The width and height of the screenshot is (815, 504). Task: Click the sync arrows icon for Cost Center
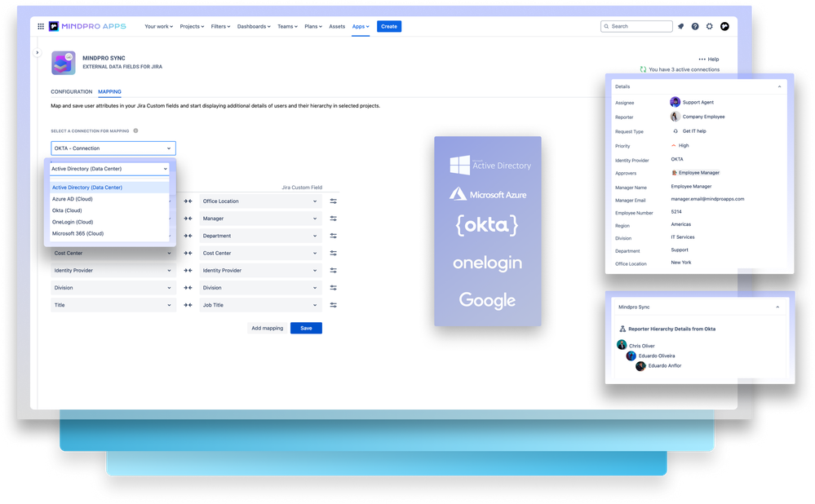(x=188, y=253)
